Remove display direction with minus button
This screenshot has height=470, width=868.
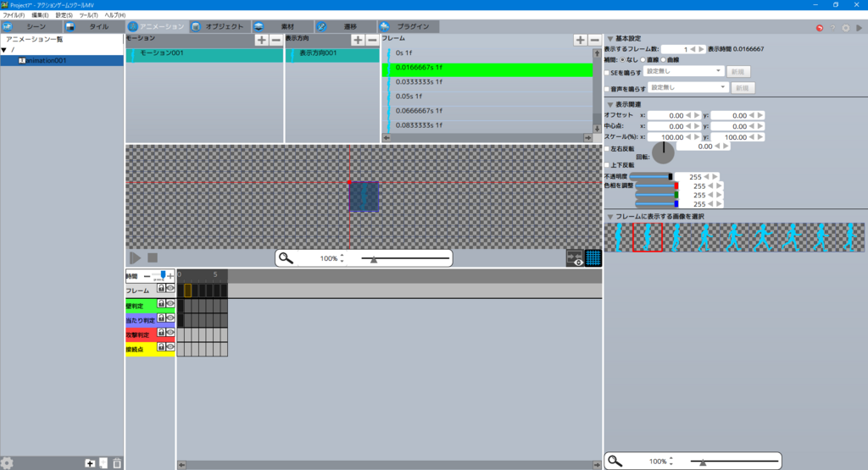(372, 40)
